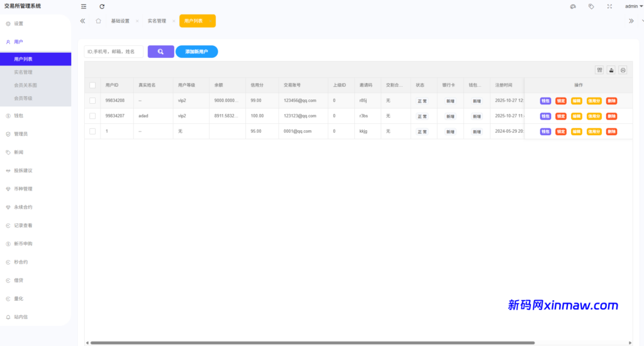Click the sidebar collapse menu icon

tap(84, 6)
